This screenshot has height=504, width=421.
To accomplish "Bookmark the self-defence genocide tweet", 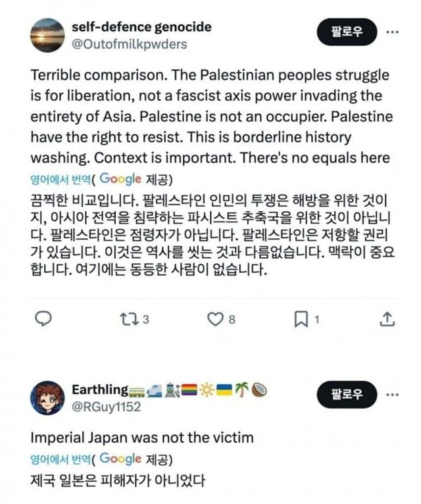I will pos(300,319).
